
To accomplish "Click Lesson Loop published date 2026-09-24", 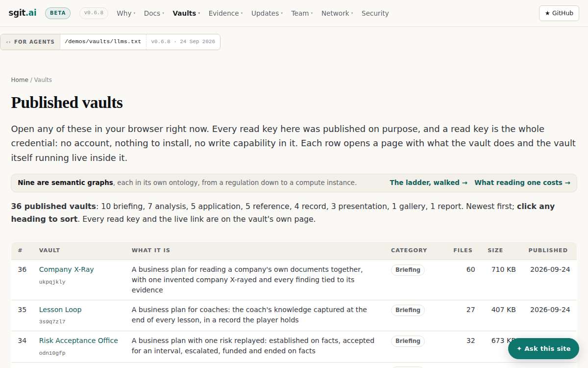I will tap(550, 310).
